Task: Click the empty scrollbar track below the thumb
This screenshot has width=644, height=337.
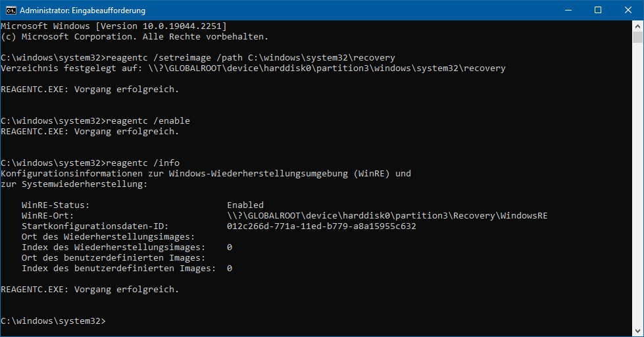Action: pos(637,185)
